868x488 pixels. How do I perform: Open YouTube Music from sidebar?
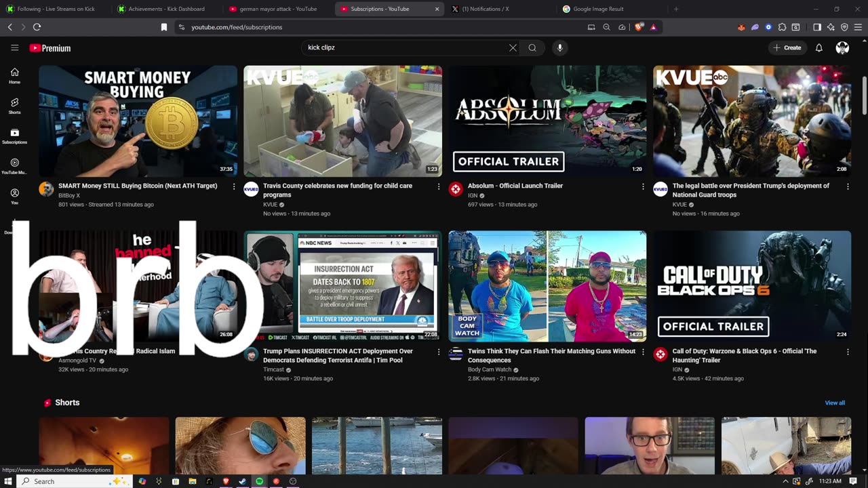pos(14,166)
